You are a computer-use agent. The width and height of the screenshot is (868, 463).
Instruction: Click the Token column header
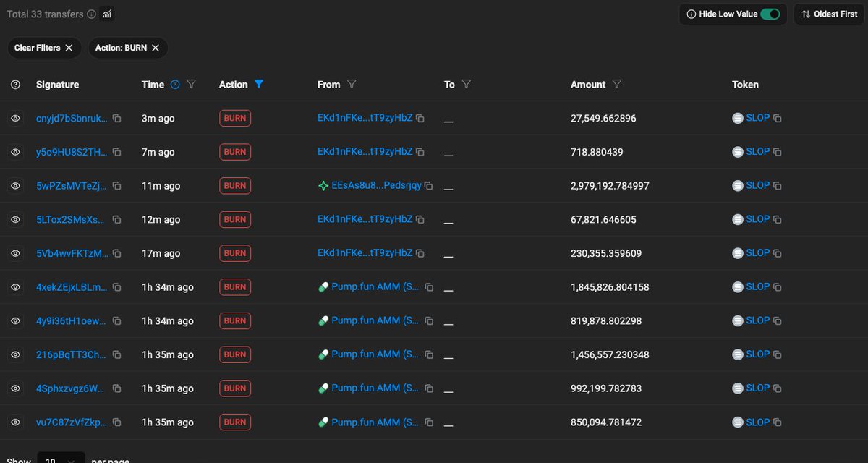coord(745,85)
